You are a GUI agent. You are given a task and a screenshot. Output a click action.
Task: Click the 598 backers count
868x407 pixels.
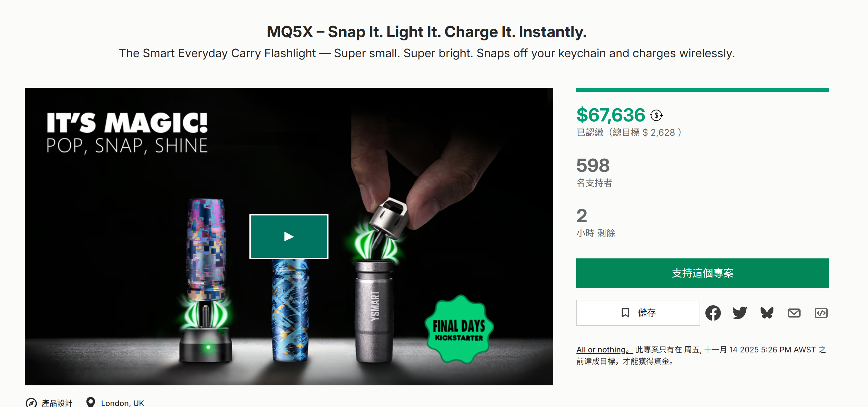pyautogui.click(x=593, y=165)
